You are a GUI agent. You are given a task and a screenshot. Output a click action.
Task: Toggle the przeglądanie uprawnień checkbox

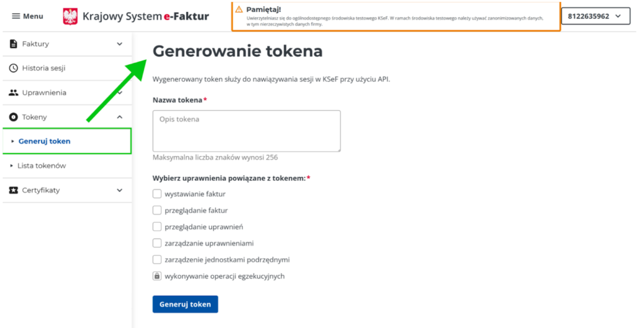tap(157, 227)
